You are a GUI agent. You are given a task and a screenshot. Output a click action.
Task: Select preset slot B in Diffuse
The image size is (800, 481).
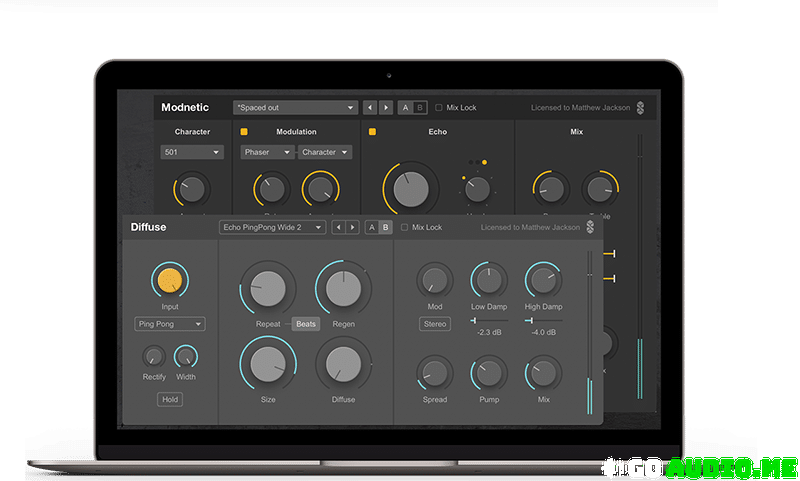[386, 227]
